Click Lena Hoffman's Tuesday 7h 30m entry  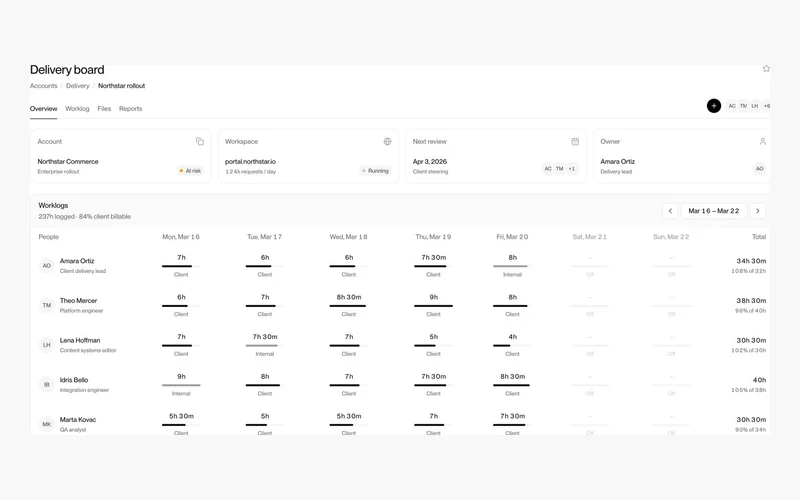(265, 345)
